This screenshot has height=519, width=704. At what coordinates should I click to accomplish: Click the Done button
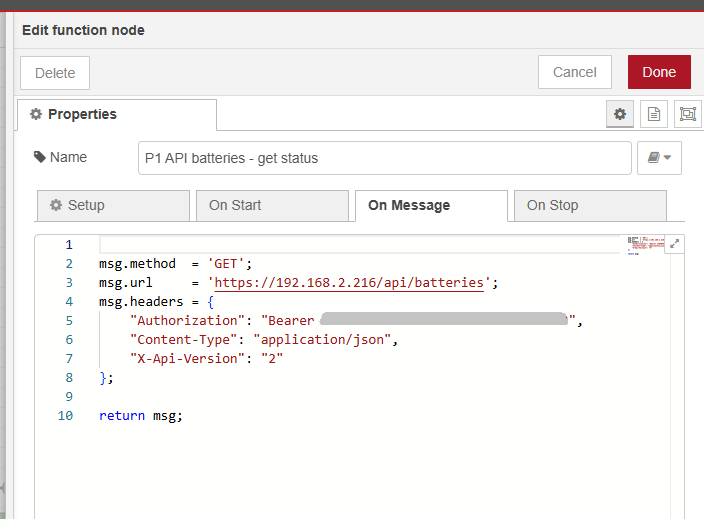point(659,72)
